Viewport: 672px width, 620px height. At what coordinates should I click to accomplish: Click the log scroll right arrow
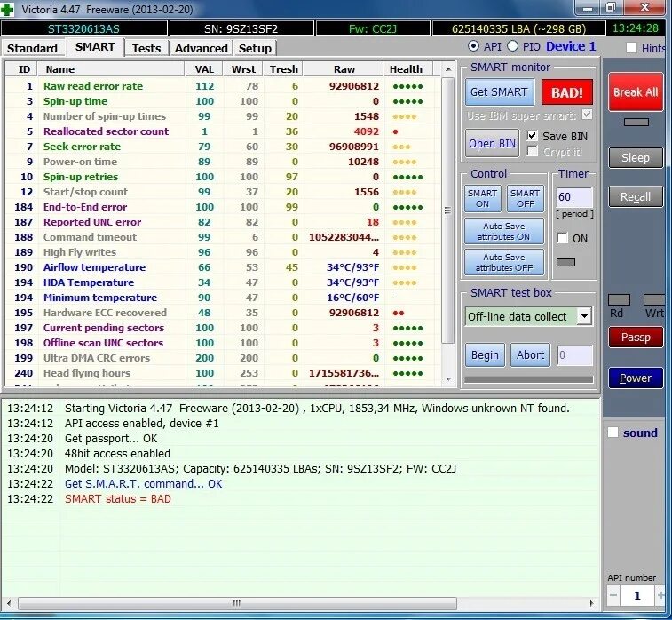(592, 603)
